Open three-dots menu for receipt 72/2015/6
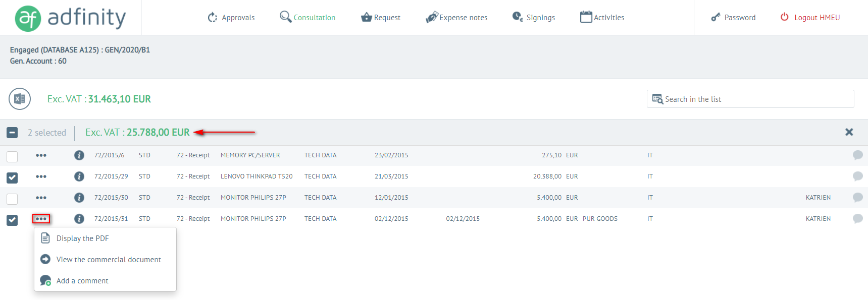The image size is (868, 300). click(x=41, y=155)
